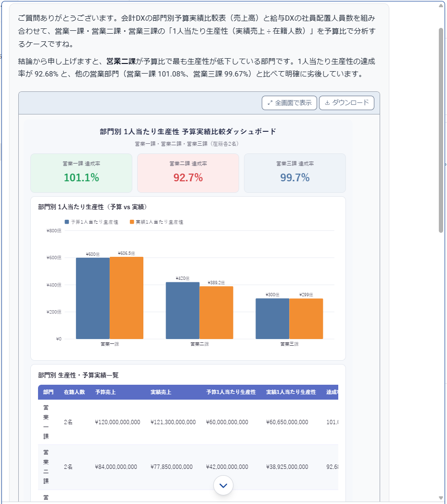Click the circular scroll-down chevron button
Screen dimensions: 447x504
(223, 485)
